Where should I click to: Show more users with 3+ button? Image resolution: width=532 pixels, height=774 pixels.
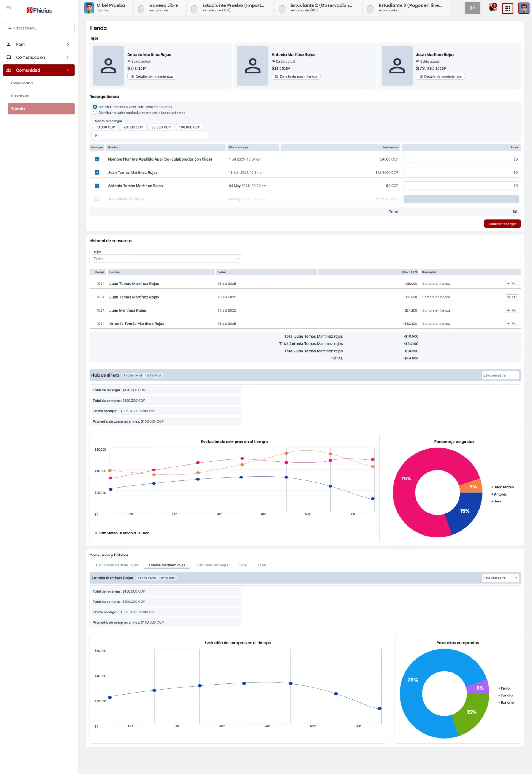point(472,8)
